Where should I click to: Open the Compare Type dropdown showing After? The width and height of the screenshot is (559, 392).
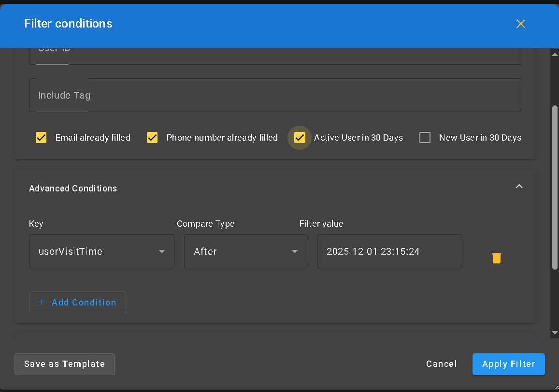point(245,251)
